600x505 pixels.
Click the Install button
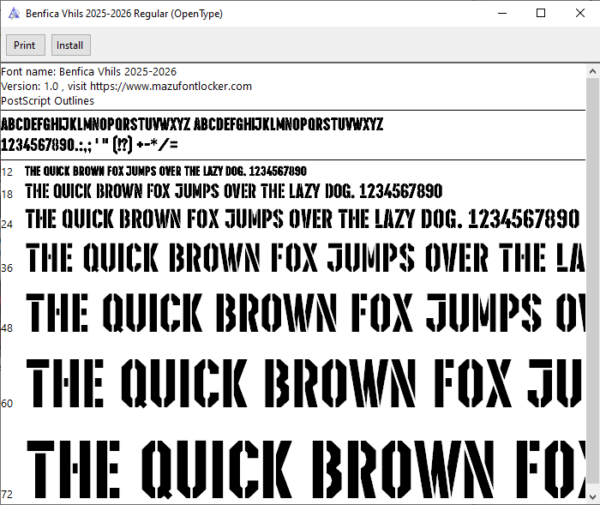click(x=70, y=45)
